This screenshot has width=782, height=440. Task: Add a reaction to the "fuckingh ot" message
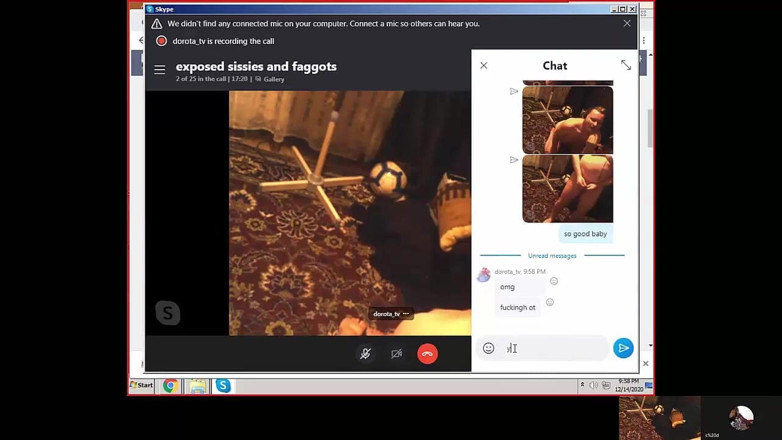(x=550, y=302)
